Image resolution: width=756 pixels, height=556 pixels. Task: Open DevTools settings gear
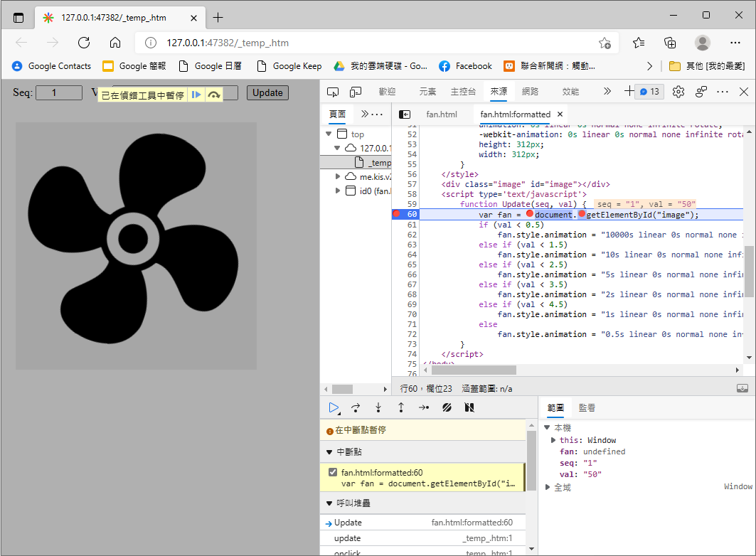pyautogui.click(x=678, y=92)
